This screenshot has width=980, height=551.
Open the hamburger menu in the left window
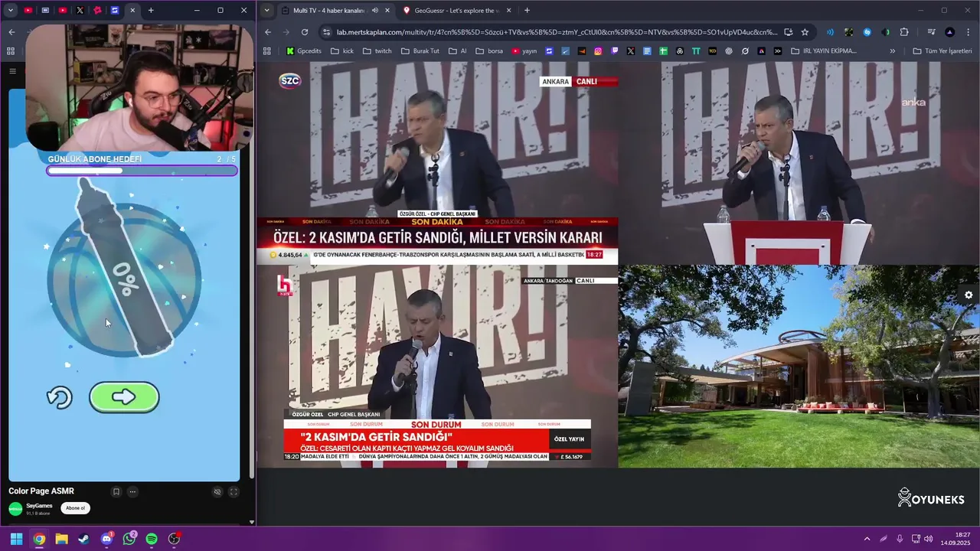(12, 71)
